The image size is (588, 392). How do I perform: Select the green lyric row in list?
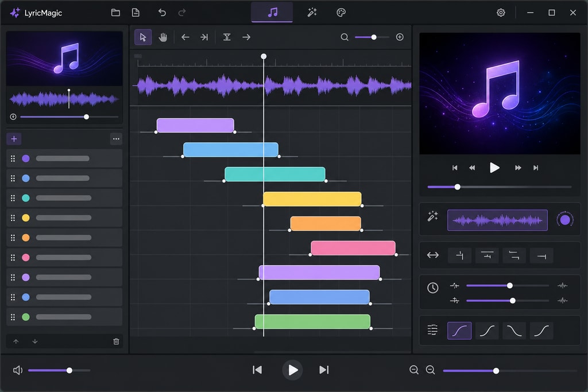(64, 317)
